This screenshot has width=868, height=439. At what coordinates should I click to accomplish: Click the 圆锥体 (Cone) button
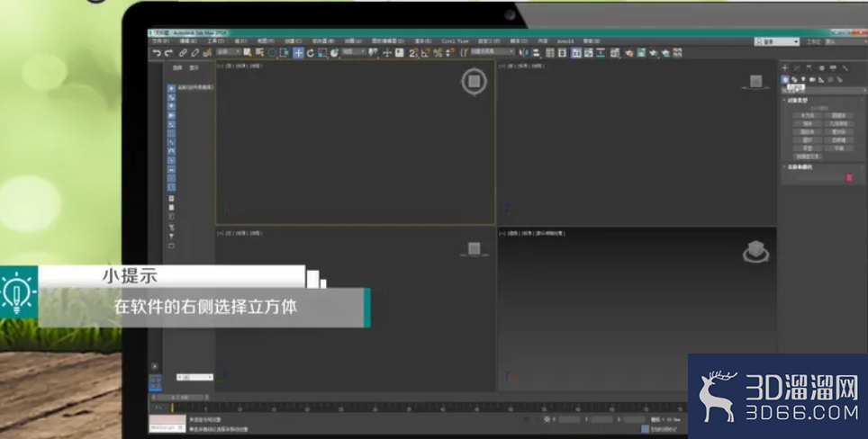[x=838, y=115]
